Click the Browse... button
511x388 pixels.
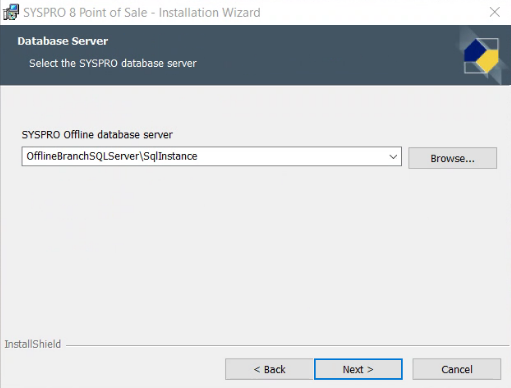click(452, 158)
